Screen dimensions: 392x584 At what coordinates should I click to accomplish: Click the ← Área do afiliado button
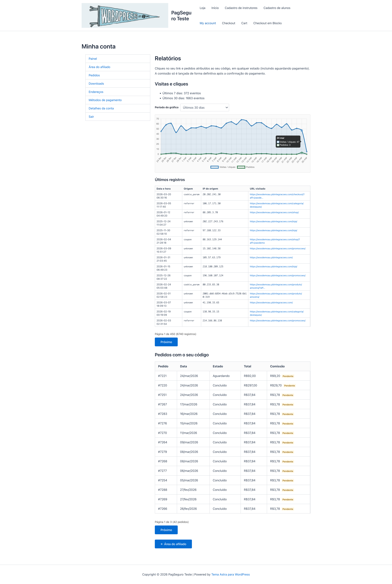coord(173,544)
